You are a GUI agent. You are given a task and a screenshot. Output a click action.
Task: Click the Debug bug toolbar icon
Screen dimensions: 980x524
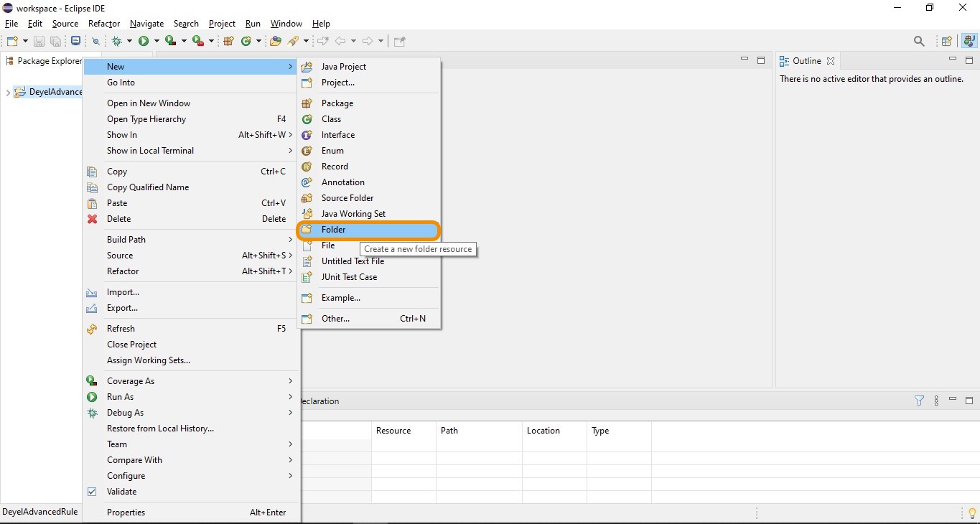[116, 41]
